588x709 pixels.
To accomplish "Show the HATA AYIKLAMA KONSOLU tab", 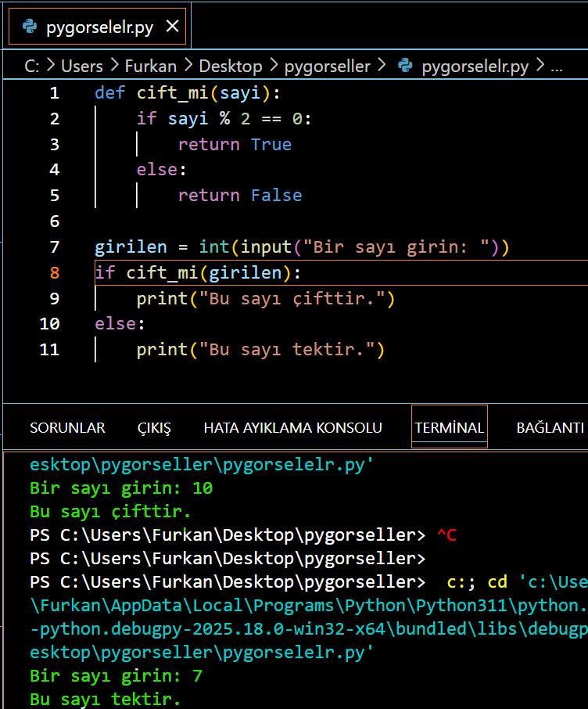I will click(x=292, y=428).
